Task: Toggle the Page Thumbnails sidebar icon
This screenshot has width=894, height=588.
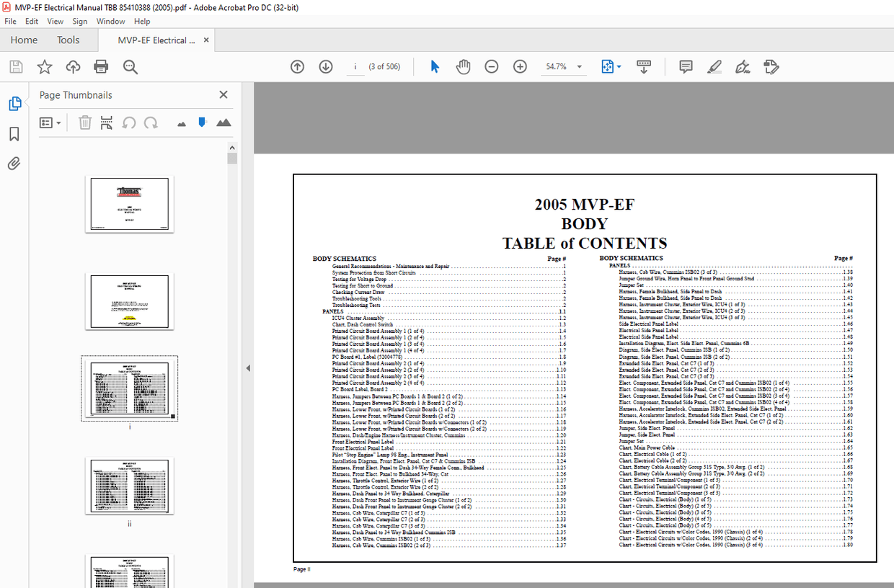Action: click(x=14, y=104)
